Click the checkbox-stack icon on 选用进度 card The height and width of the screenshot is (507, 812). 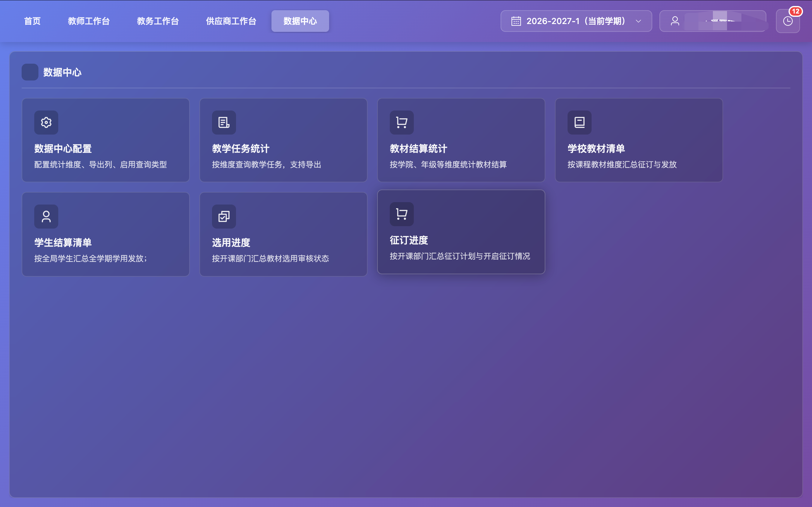pyautogui.click(x=224, y=216)
